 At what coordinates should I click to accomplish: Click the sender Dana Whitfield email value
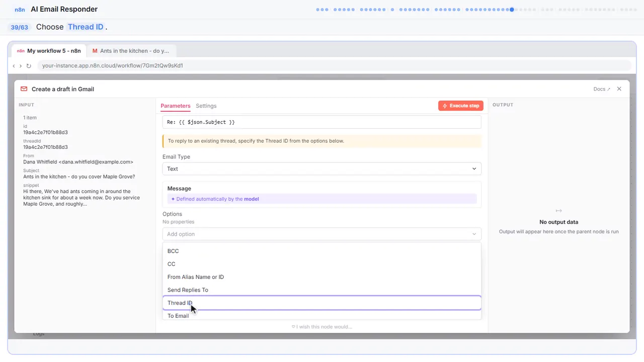pos(78,162)
